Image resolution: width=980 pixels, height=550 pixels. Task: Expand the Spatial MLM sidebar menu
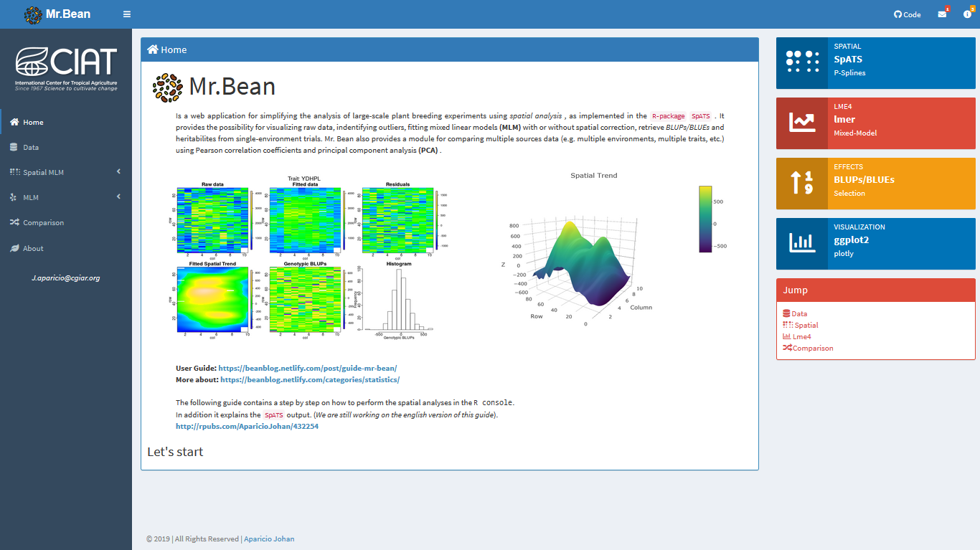pos(66,172)
